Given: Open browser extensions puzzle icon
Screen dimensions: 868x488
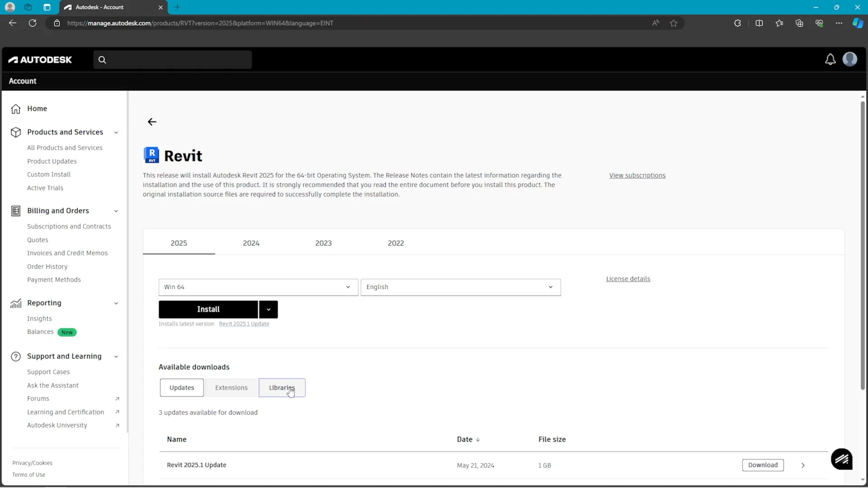Looking at the screenshot, I should point(737,23).
